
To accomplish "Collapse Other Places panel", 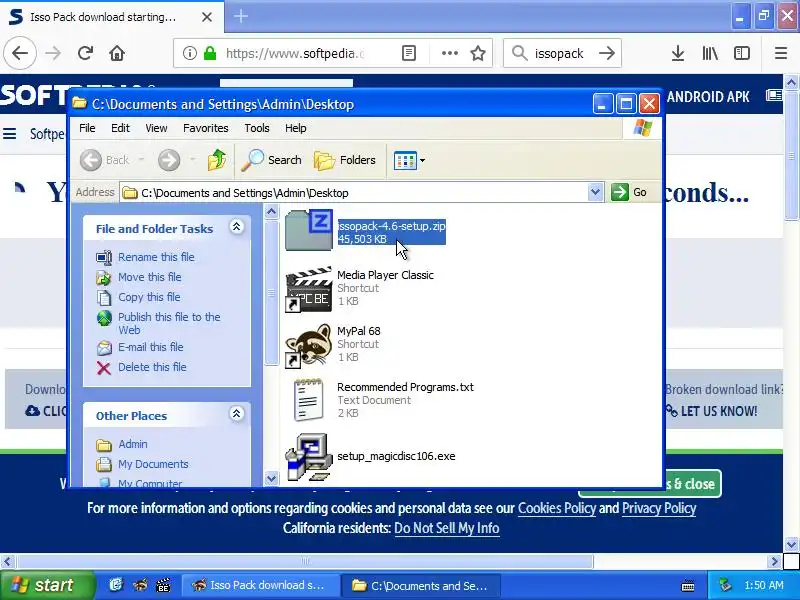I will click(x=236, y=414).
